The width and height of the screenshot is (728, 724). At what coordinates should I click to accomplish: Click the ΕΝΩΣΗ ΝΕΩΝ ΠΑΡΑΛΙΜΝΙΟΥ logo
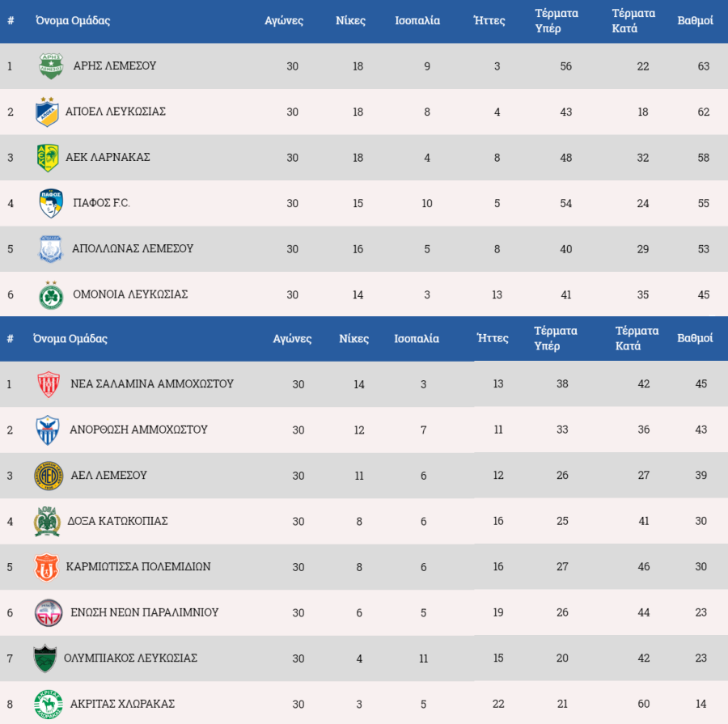49,612
